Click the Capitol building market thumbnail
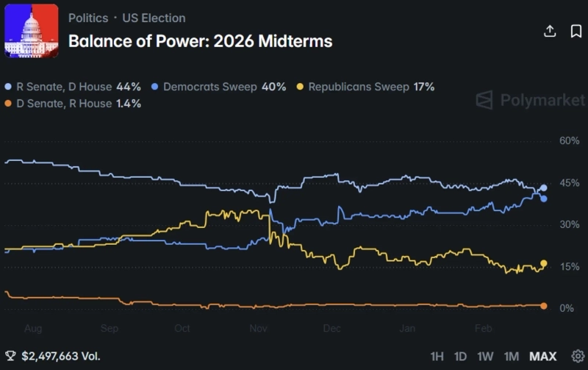Viewport: 588px width, 370px height. [32, 31]
